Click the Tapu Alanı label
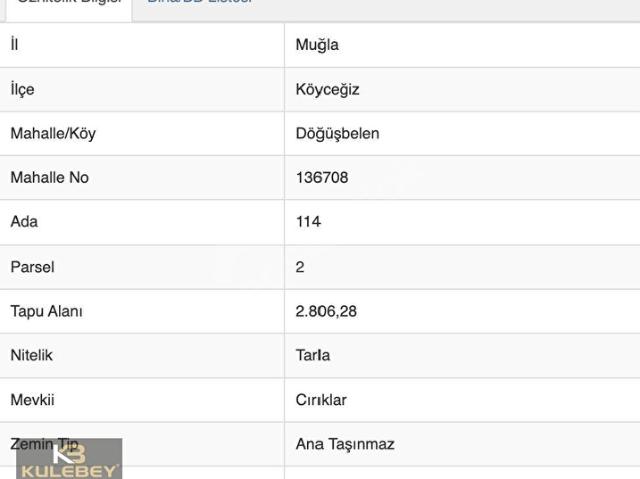 46,311
